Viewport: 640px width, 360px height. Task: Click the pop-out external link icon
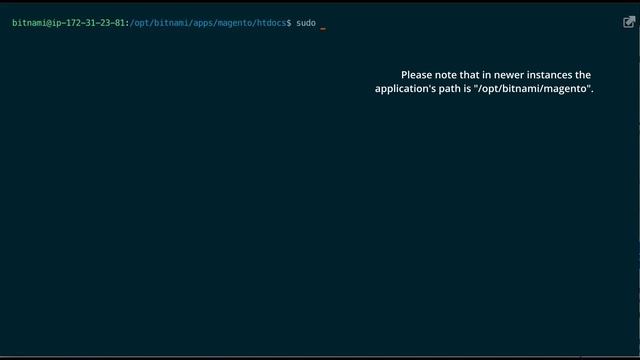(x=629, y=22)
